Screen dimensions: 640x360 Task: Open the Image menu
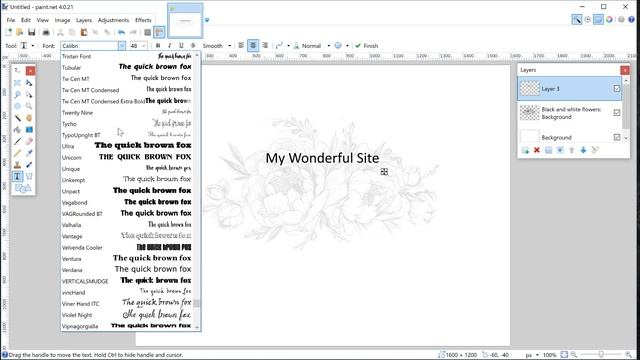(x=62, y=20)
